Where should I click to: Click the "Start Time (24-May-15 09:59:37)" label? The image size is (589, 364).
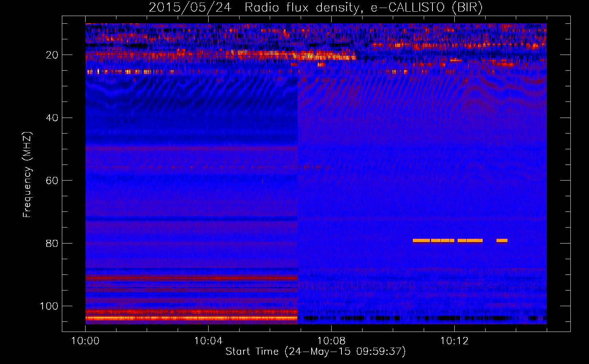[x=315, y=351]
